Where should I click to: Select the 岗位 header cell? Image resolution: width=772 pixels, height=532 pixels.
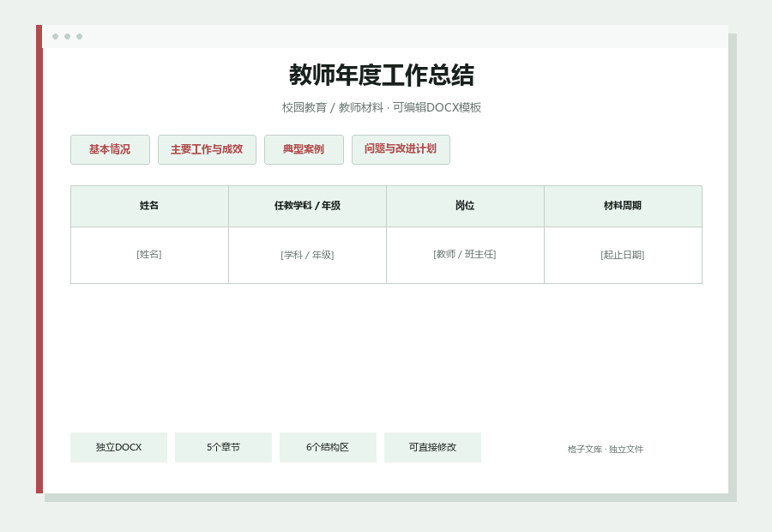click(x=465, y=206)
